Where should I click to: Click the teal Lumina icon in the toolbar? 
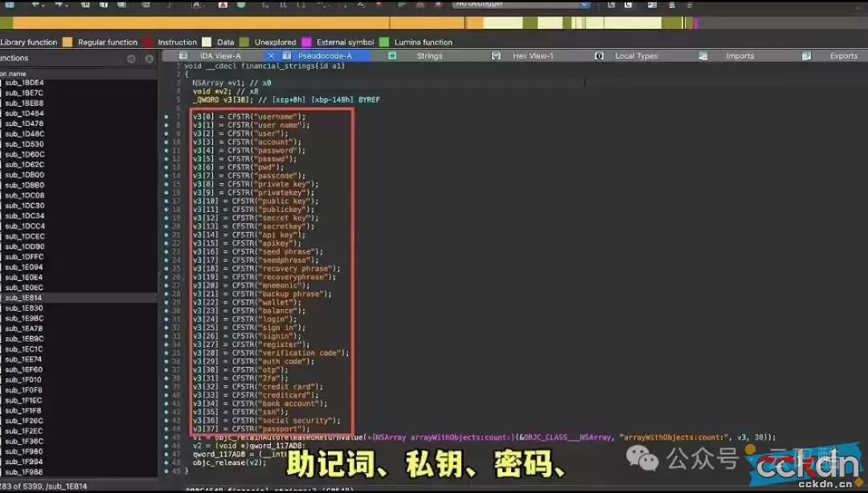242,5
